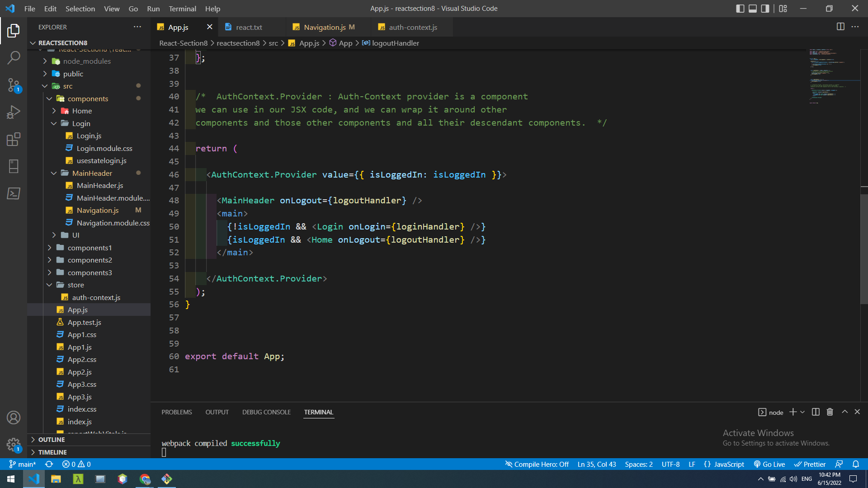The width and height of the screenshot is (868, 488).
Task: Maximize the terminal panel size
Action: tap(844, 412)
